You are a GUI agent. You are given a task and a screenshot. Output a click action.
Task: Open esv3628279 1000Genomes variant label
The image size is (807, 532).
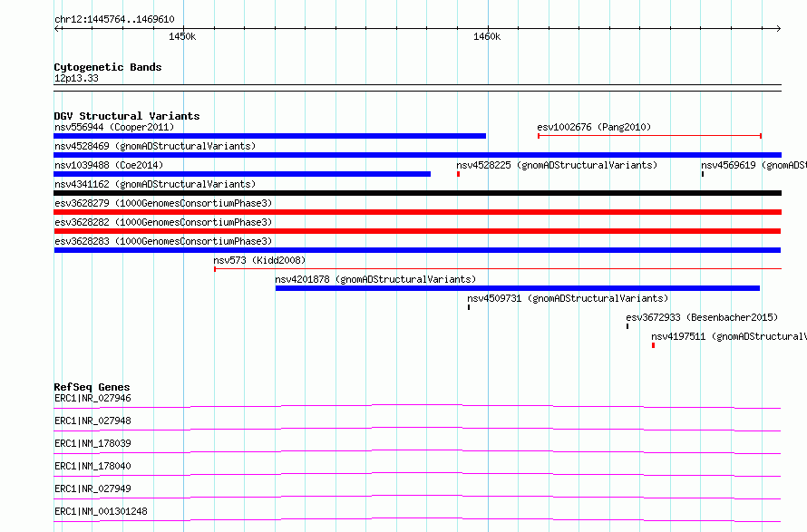(x=163, y=203)
